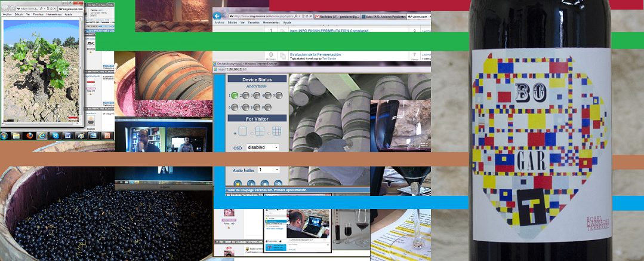Screen dimensions: 644x261
Task: Click the Toni Sarrión author link
Action: pos(329,59)
